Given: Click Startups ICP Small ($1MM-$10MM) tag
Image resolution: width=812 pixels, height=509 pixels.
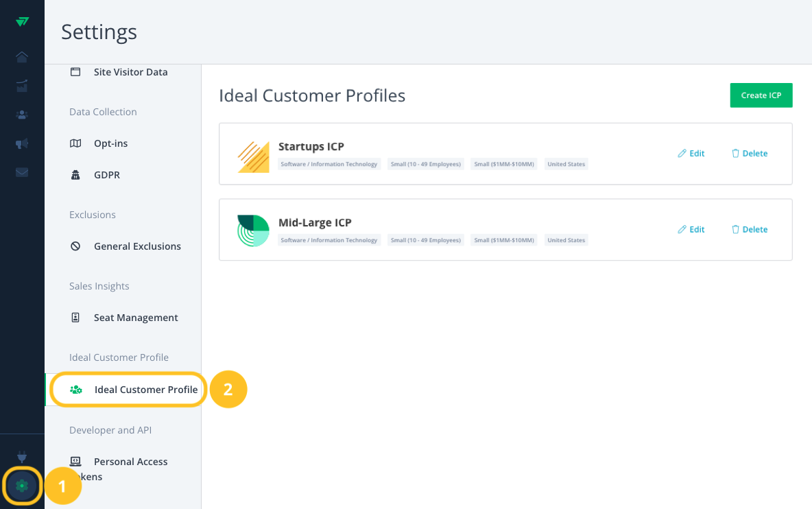Looking at the screenshot, I should (x=504, y=164).
